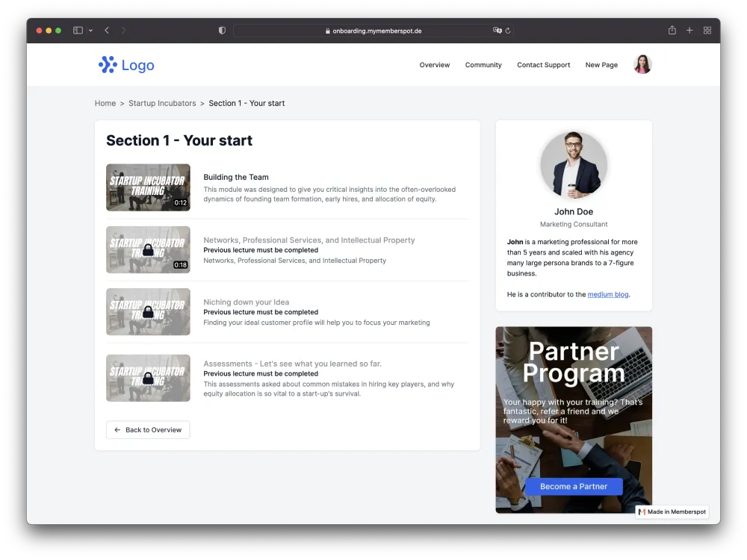Open the Contact Support nav item
Viewport: 747px width, 560px height.
[543, 65]
